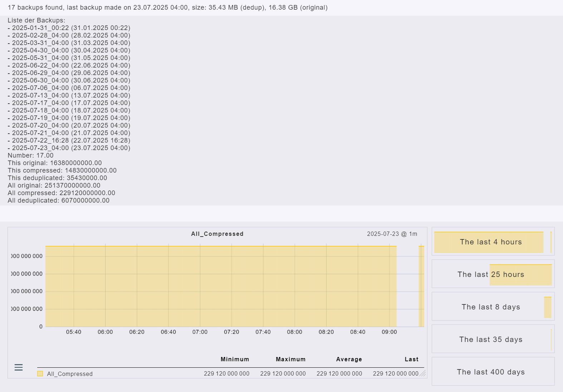The width and height of the screenshot is (563, 392).
Task: Click the '17 backups found' status line
Action: pos(167,8)
